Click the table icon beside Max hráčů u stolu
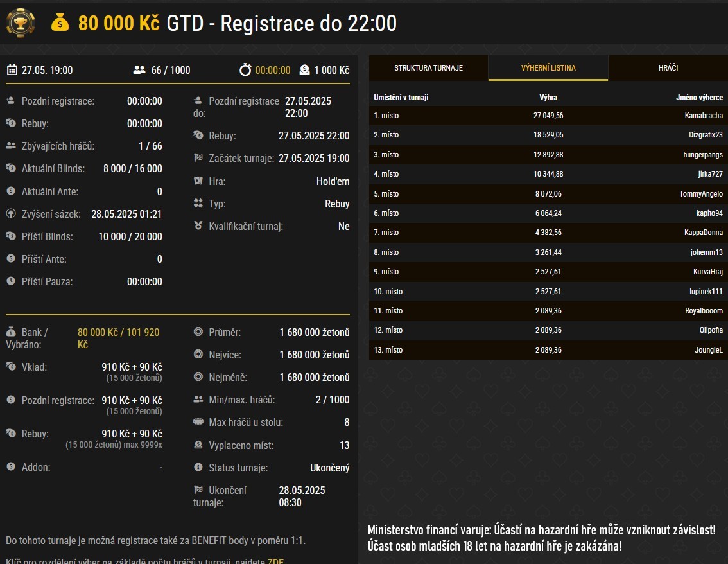This screenshot has height=564, width=728. 198,422
